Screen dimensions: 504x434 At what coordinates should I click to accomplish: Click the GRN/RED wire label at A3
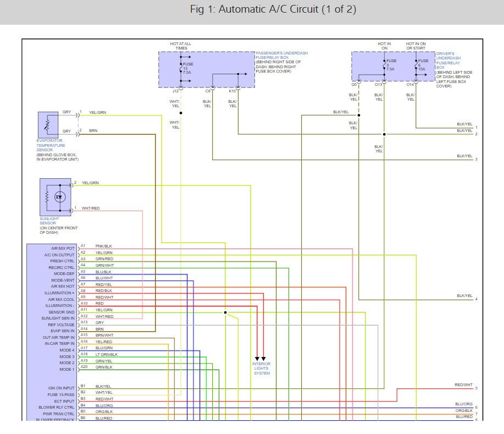[104, 259]
